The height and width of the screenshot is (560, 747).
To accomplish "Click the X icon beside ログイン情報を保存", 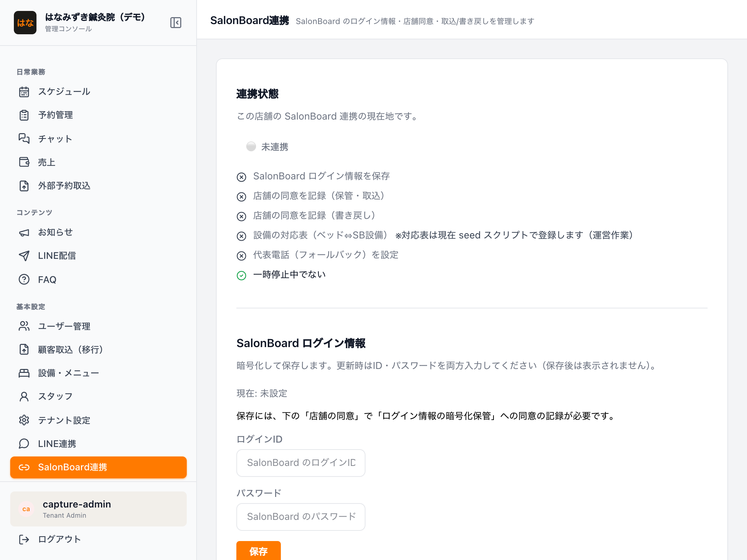I will (x=241, y=177).
